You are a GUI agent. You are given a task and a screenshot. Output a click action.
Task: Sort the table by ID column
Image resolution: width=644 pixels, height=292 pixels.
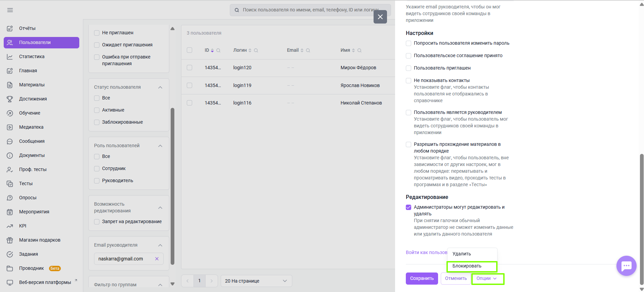212,50
